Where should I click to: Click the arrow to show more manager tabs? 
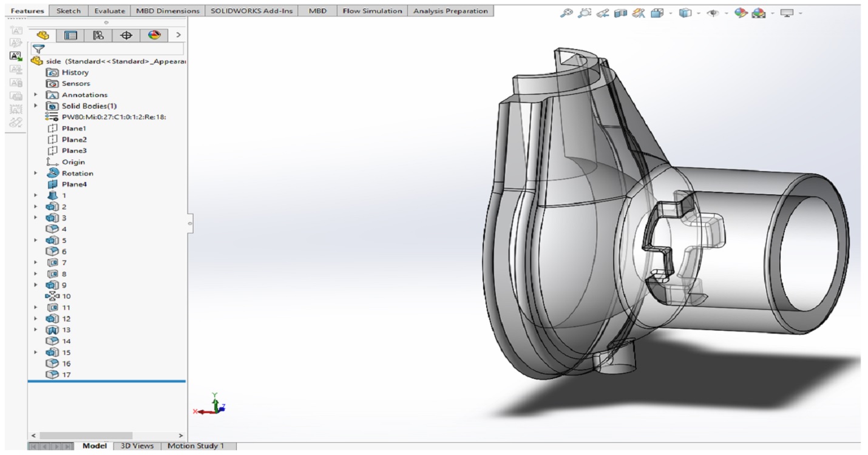[x=178, y=35]
